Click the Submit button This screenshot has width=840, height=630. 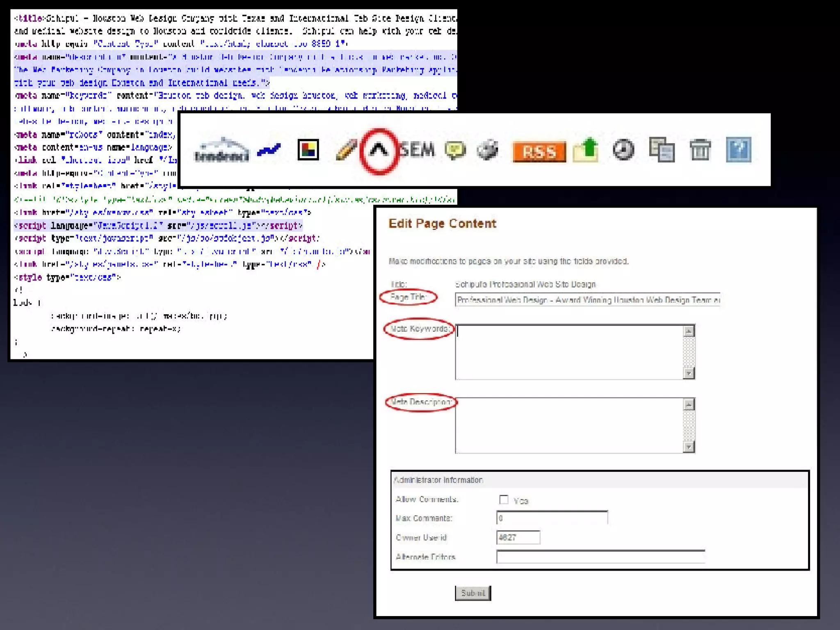click(x=472, y=593)
